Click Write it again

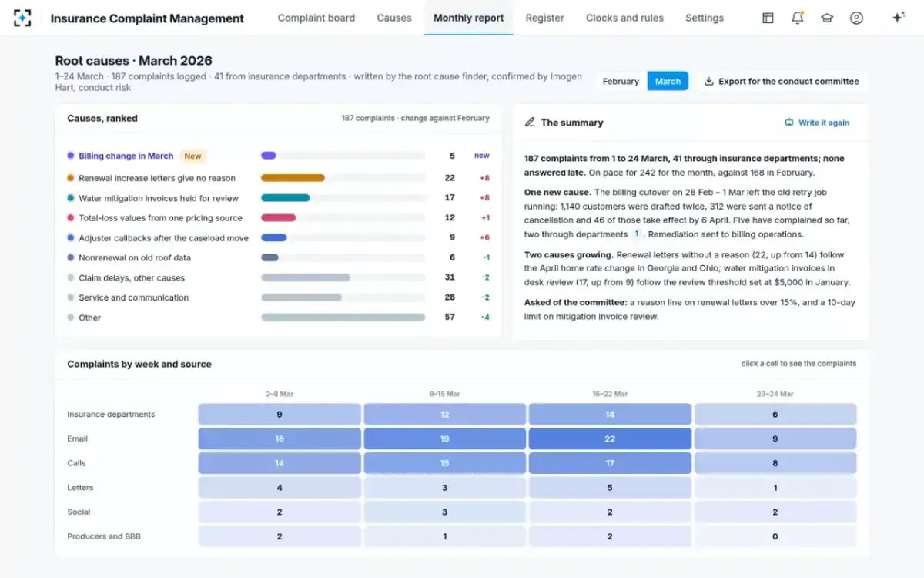tap(817, 123)
